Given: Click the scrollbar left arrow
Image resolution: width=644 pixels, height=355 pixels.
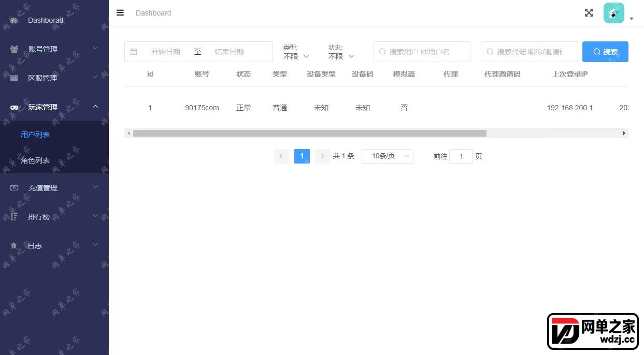Looking at the screenshot, I should click(x=128, y=133).
